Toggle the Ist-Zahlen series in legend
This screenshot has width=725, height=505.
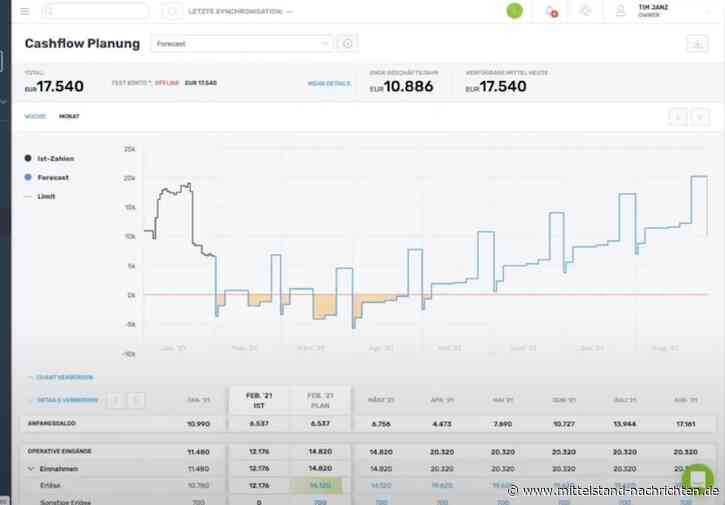pyautogui.click(x=50, y=159)
